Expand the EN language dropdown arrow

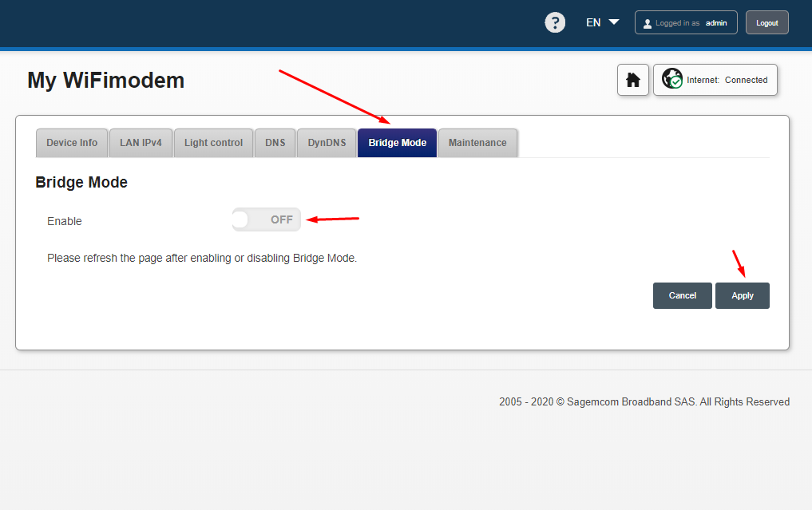[613, 22]
